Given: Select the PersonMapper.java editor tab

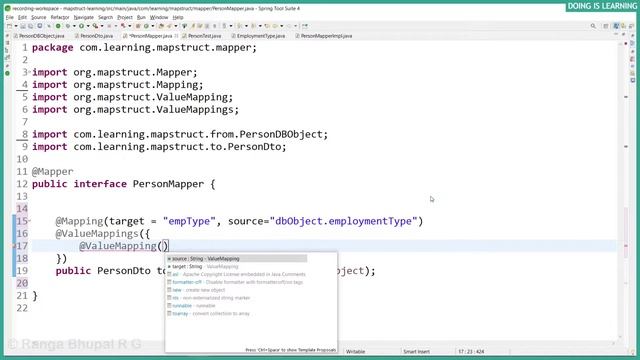Looking at the screenshot, I should [x=150, y=36].
